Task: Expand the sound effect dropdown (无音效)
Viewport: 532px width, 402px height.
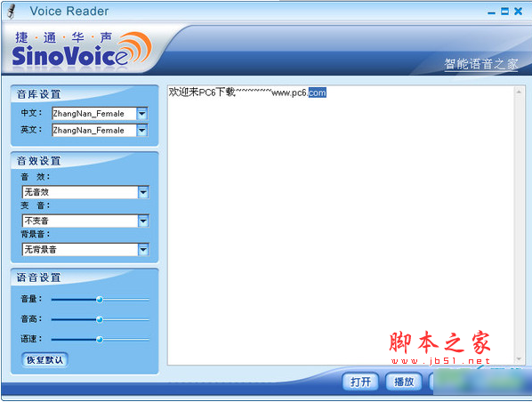Action: point(143,192)
